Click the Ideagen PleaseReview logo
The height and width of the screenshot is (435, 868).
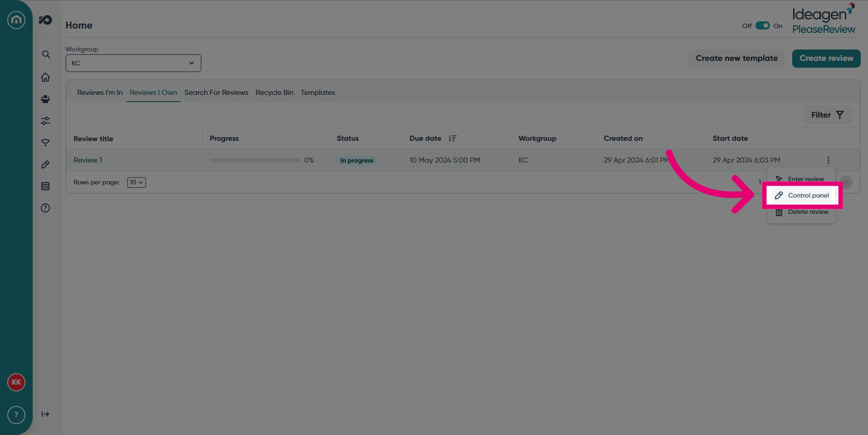(x=824, y=19)
